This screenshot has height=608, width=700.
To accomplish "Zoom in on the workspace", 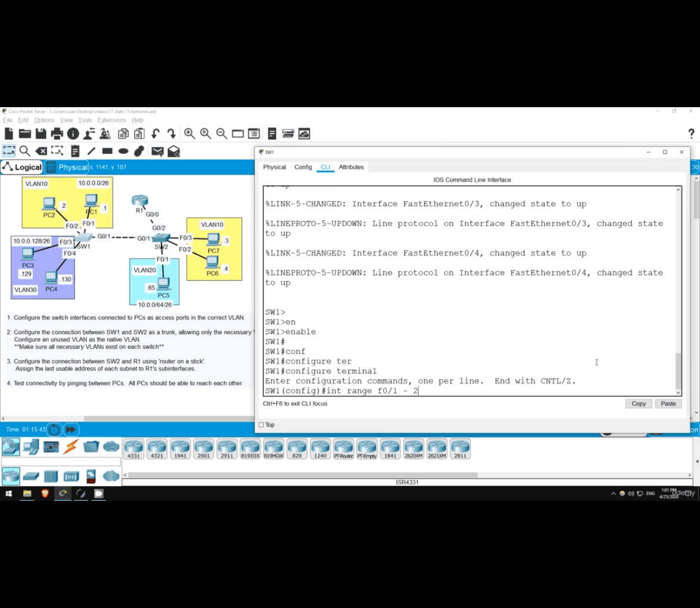I will [189, 133].
